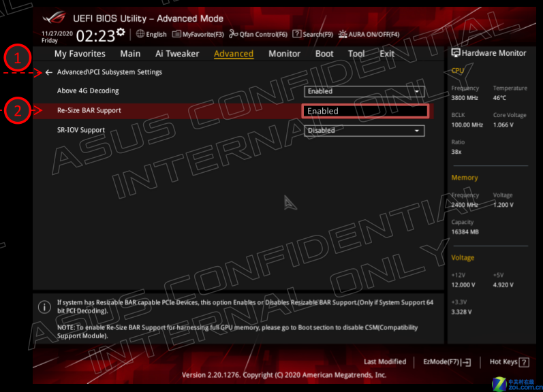Select the Advanced tab
The image size is (543, 392).
pyautogui.click(x=234, y=54)
